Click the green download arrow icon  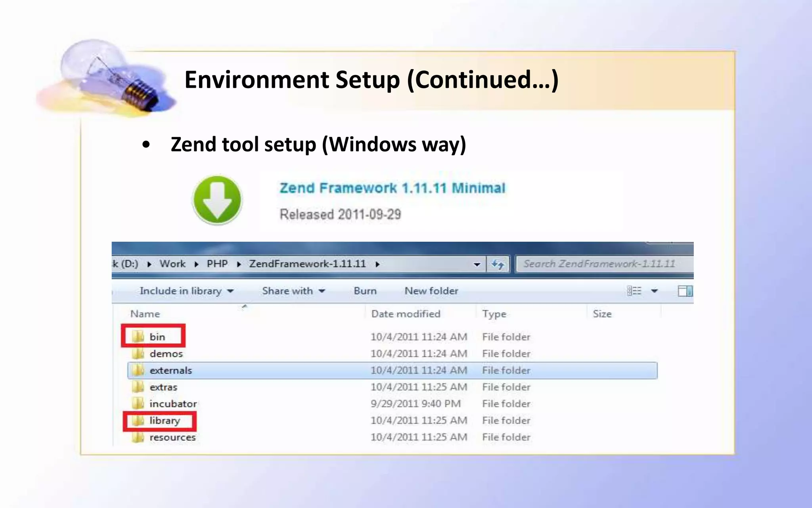point(217,200)
